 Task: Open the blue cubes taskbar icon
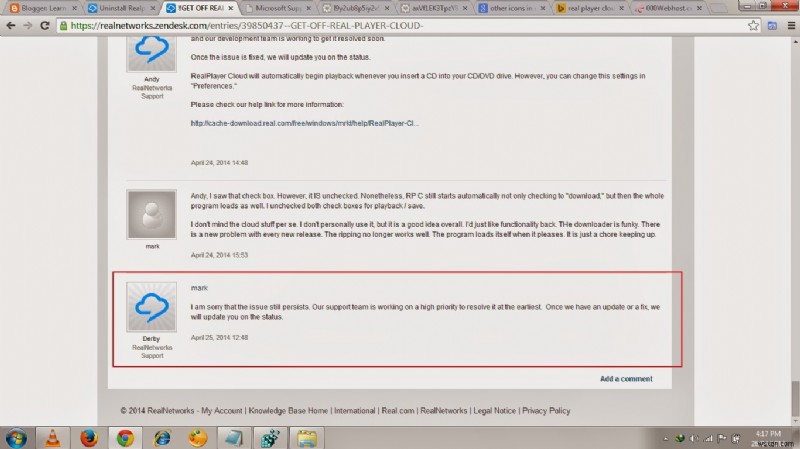[270, 438]
